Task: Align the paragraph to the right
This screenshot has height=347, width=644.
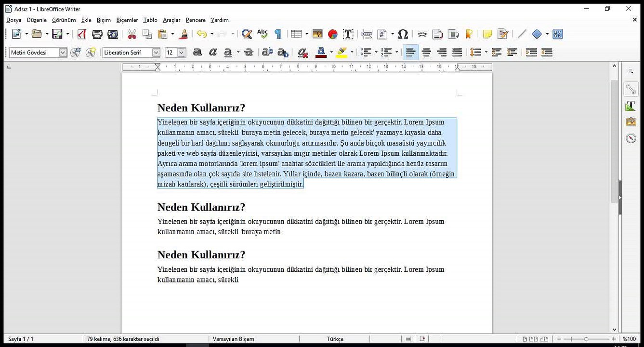Action: 442,52
